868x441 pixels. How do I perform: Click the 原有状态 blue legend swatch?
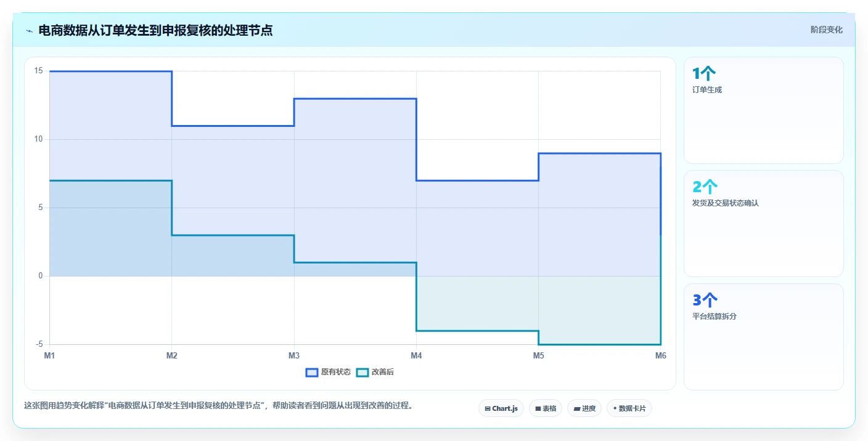(312, 372)
